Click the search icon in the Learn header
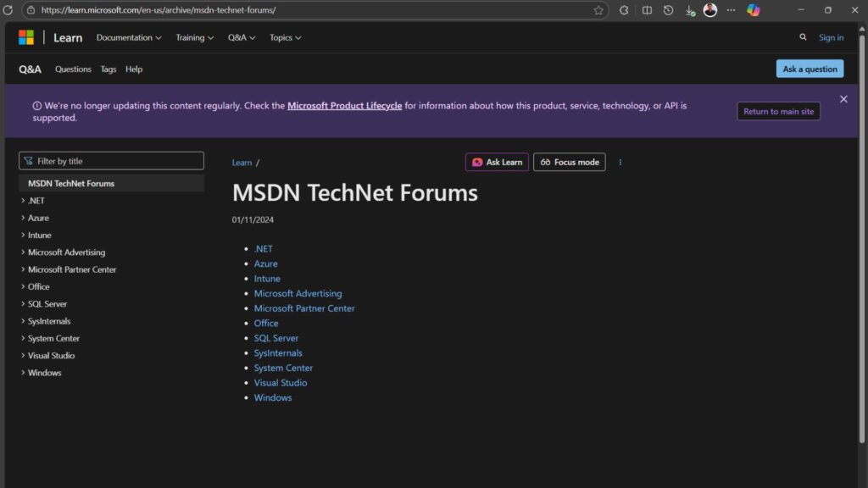Screen dimensions: 868x488 pyautogui.click(x=802, y=37)
